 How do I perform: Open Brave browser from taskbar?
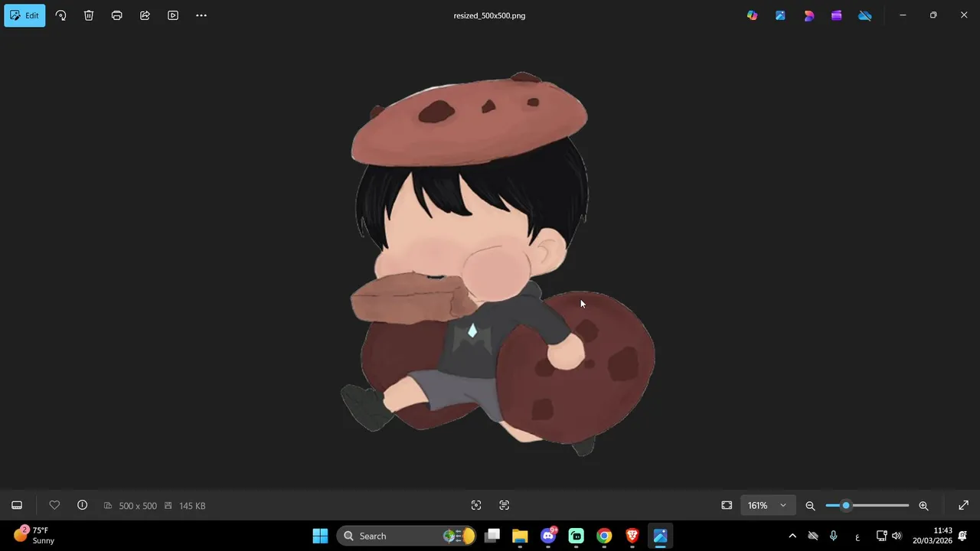point(632,536)
